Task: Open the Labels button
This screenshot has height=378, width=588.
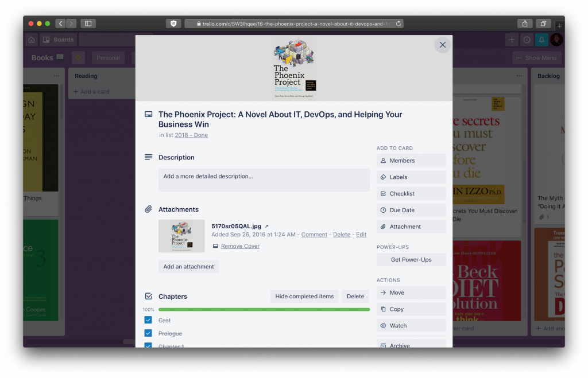Action: 411,177
